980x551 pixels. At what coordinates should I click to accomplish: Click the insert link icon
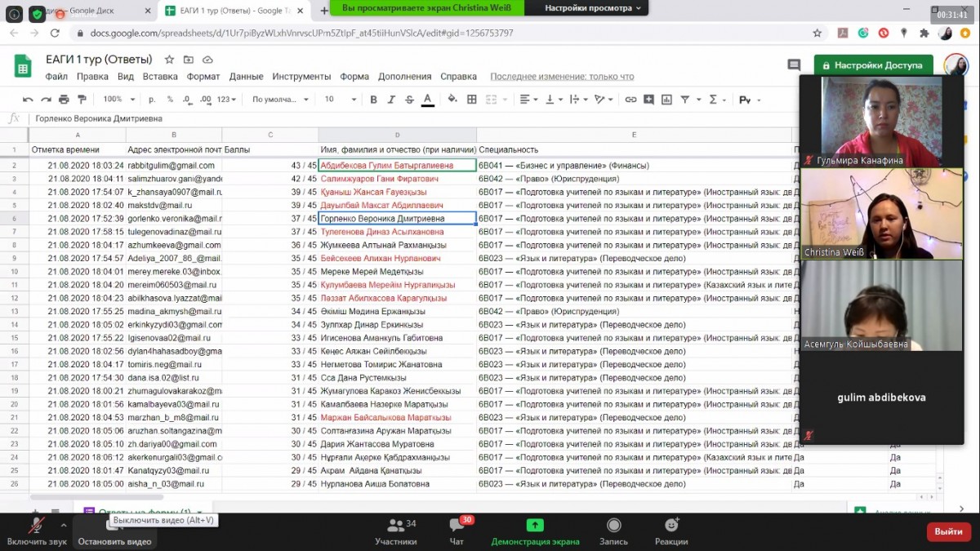pyautogui.click(x=630, y=100)
